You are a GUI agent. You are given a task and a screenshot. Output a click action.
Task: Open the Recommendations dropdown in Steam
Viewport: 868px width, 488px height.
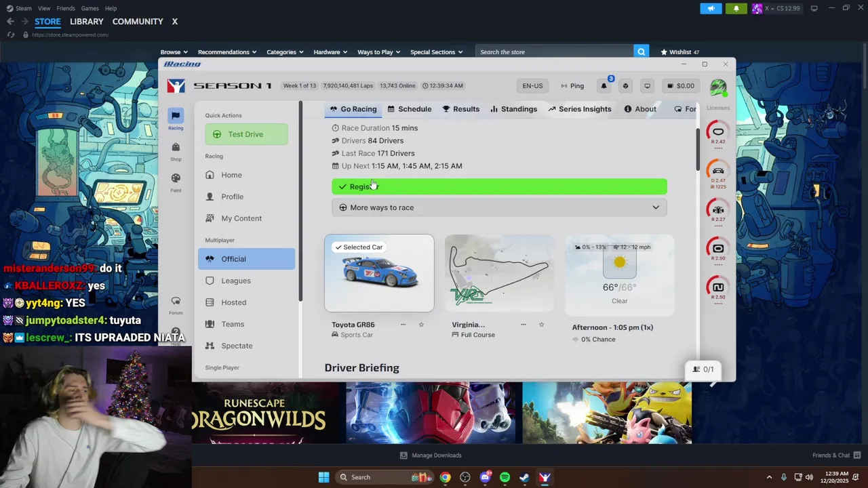point(227,52)
